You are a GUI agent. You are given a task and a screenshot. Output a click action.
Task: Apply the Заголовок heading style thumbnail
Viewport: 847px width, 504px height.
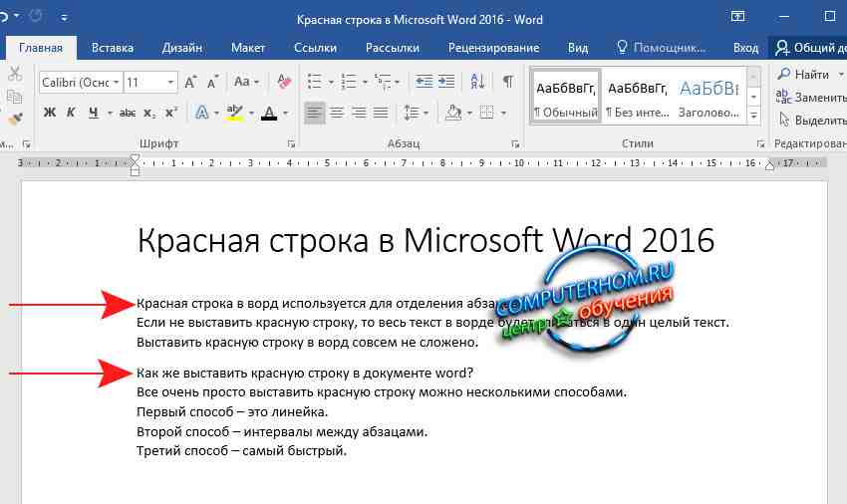(709, 98)
